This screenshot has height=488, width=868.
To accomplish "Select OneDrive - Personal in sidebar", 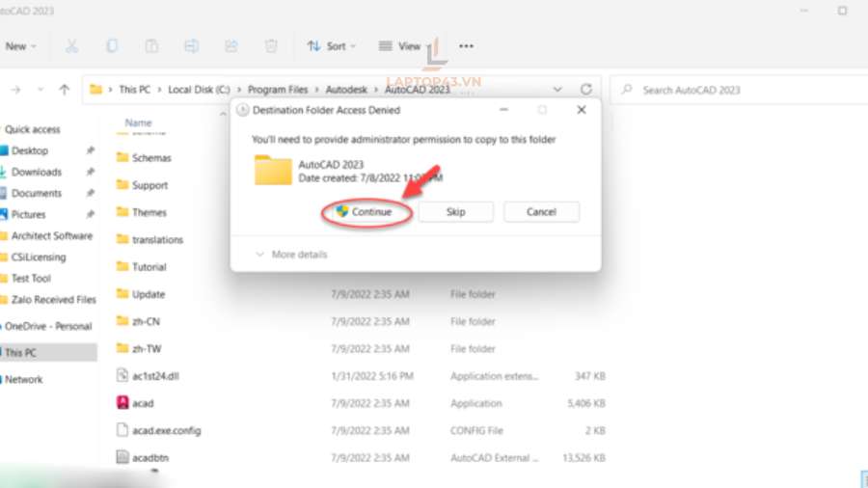I will point(49,326).
